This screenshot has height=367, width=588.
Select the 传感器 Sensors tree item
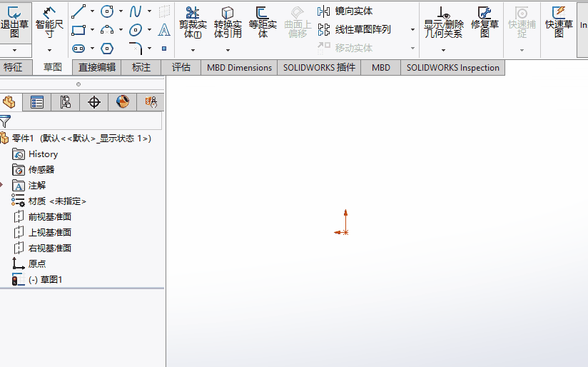pyautogui.click(x=34, y=170)
